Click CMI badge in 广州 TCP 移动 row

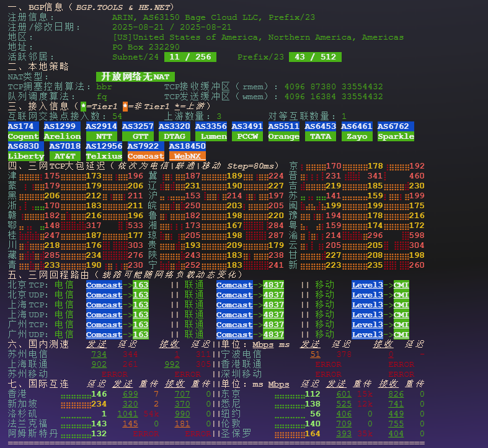point(401,325)
